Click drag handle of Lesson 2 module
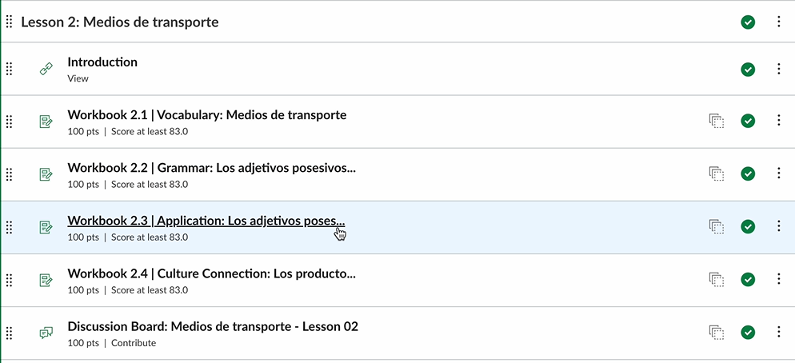This screenshot has width=796, height=364. tap(9, 22)
